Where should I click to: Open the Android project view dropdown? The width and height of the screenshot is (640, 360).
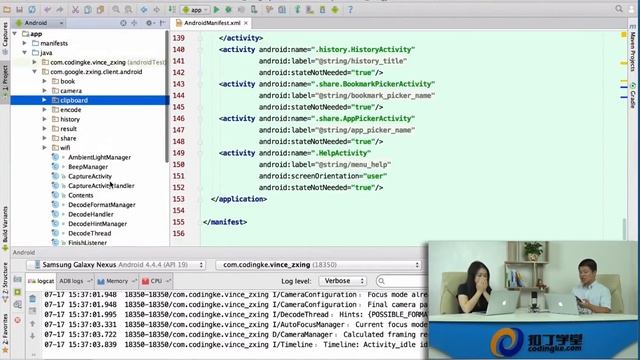(x=39, y=23)
